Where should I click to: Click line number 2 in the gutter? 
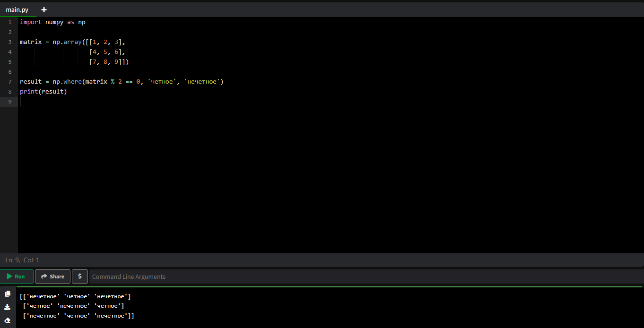click(x=9, y=32)
